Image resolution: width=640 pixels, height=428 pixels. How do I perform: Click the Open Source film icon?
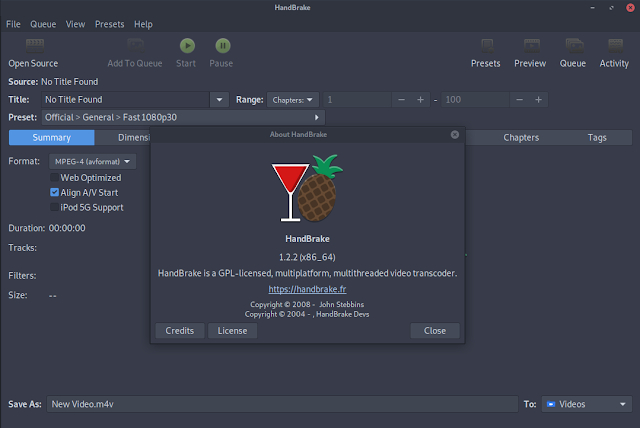pos(35,46)
